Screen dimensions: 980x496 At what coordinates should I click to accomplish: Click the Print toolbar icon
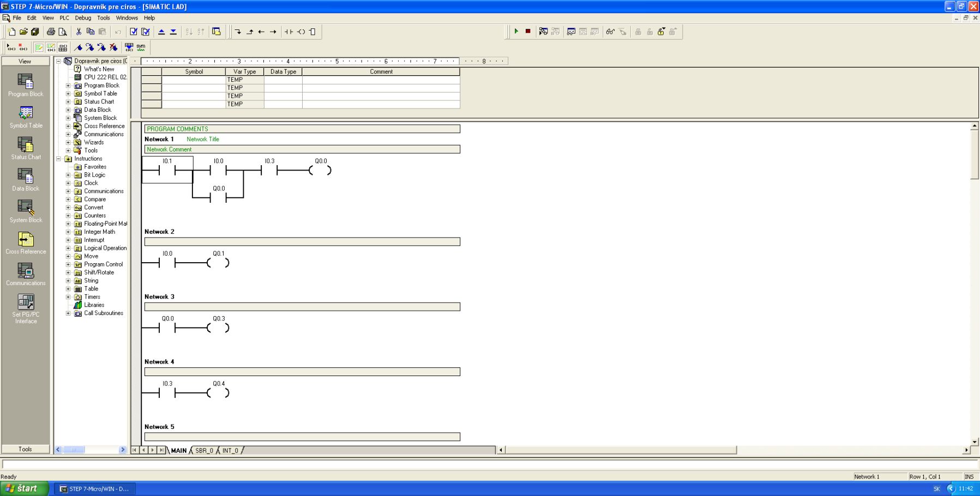coord(51,32)
